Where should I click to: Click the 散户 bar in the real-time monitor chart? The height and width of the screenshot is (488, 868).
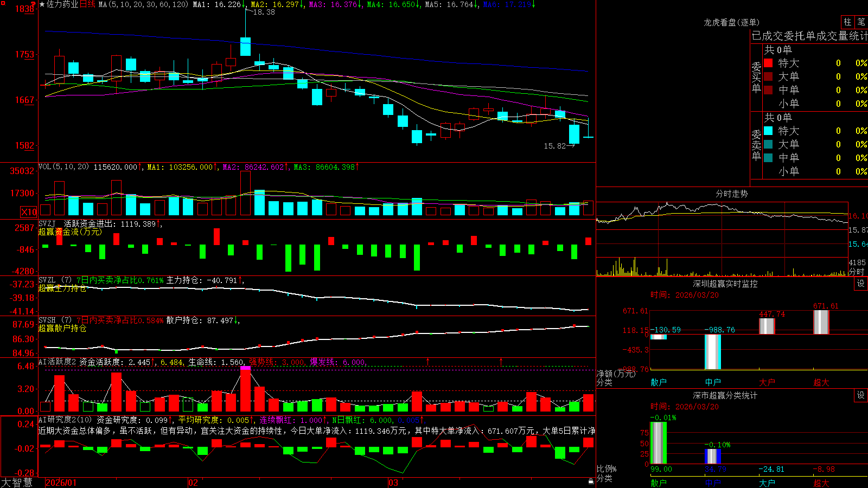[x=659, y=337]
